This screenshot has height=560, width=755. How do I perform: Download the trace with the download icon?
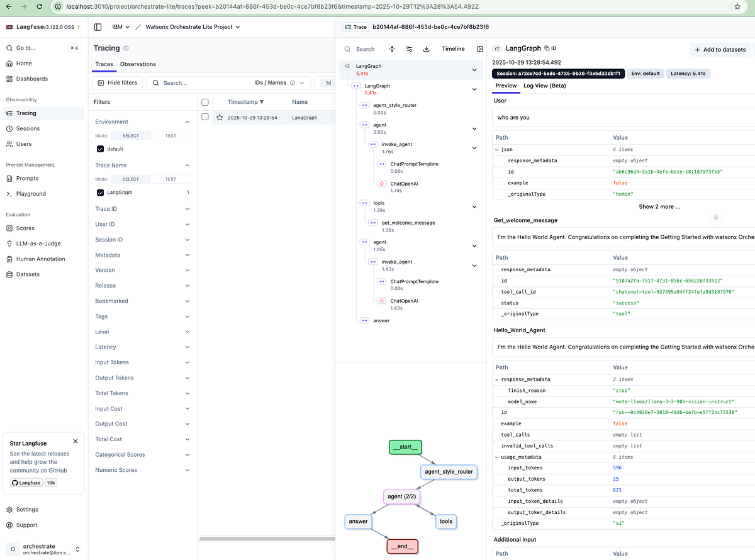point(426,48)
